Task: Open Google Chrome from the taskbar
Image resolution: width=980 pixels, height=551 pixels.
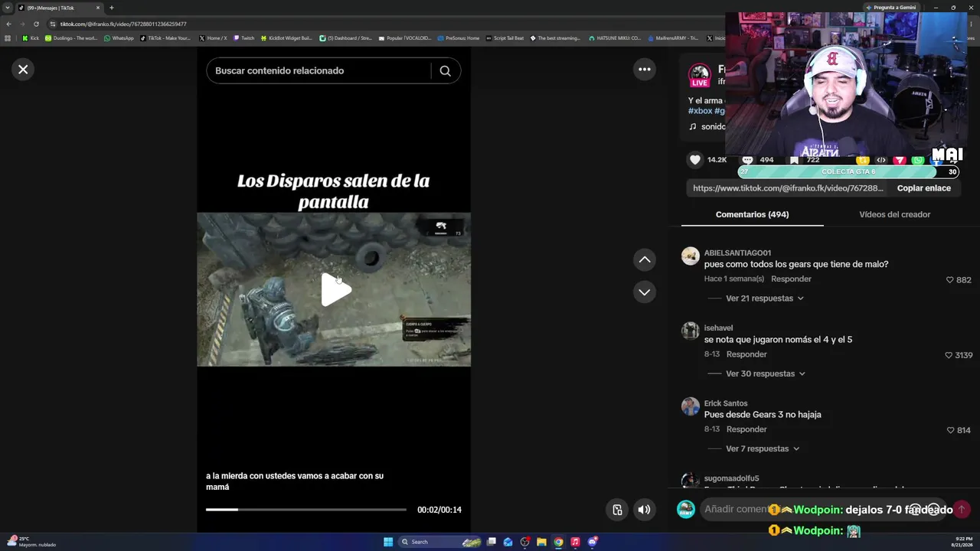Action: click(x=558, y=542)
